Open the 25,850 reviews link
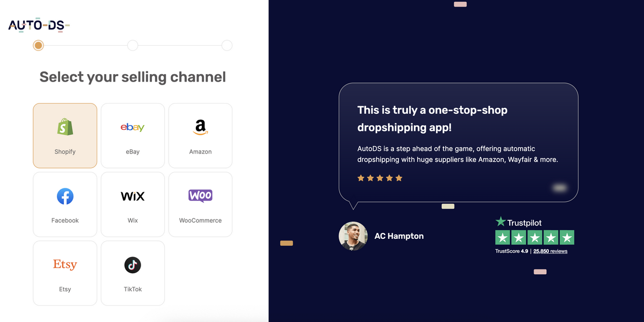The width and height of the screenshot is (644, 322). coord(550,251)
